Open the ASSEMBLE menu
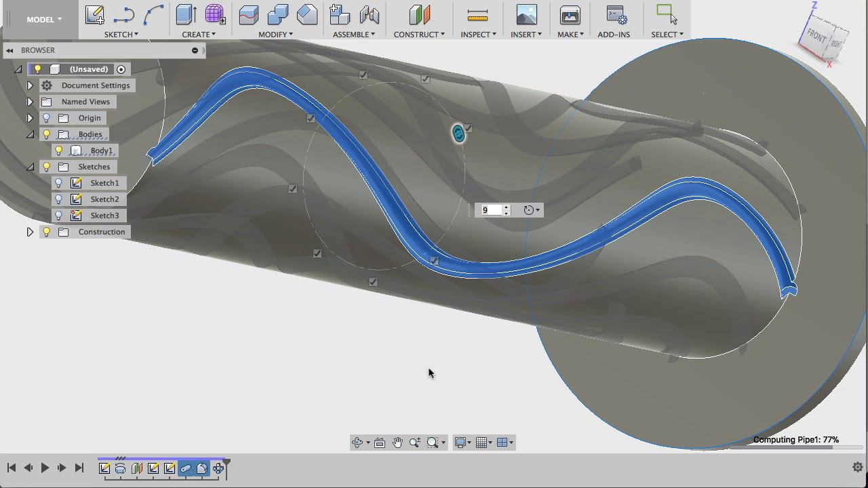The height and width of the screenshot is (488, 868). click(354, 34)
